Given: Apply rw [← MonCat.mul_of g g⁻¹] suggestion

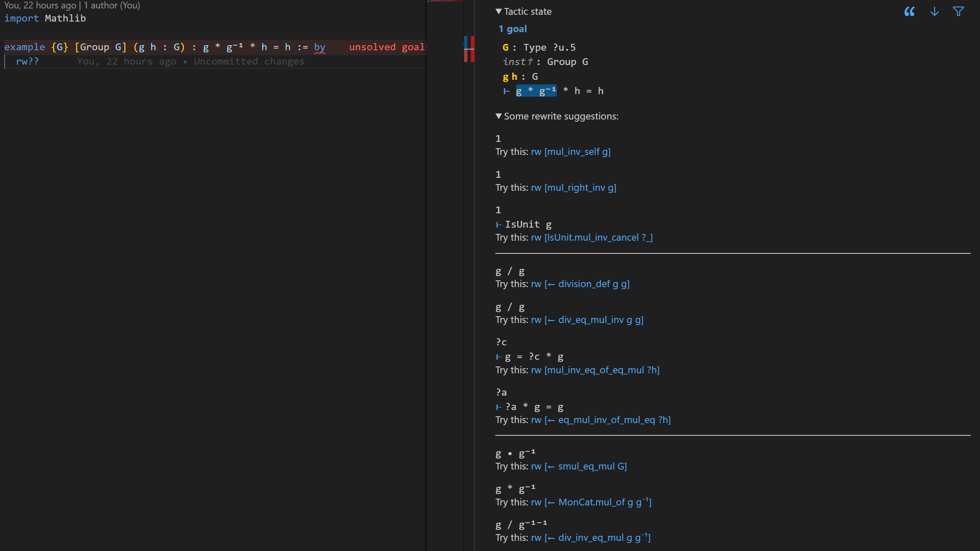Looking at the screenshot, I should click(591, 502).
